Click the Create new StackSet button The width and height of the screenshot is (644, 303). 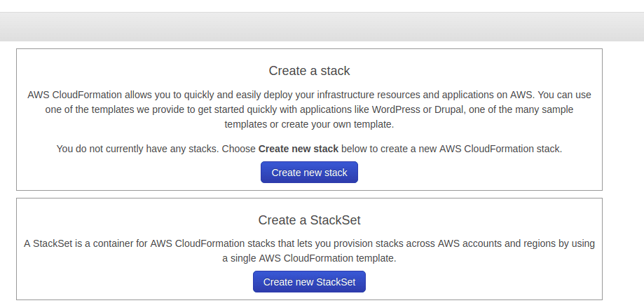(309, 282)
